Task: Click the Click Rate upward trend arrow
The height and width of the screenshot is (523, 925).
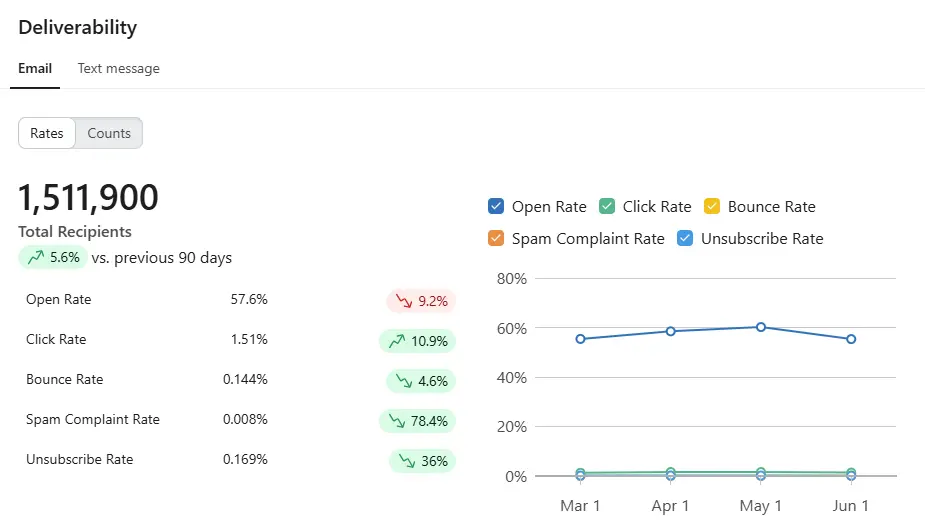Action: point(397,341)
